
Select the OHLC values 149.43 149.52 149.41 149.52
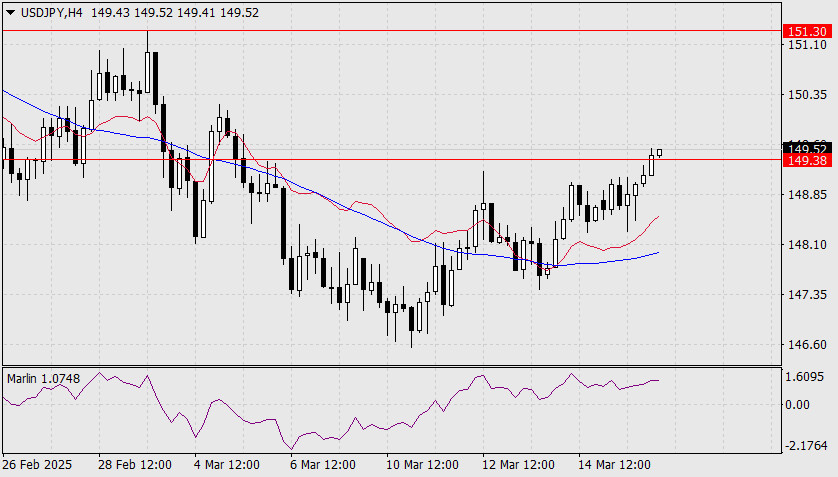pyautogui.click(x=175, y=13)
